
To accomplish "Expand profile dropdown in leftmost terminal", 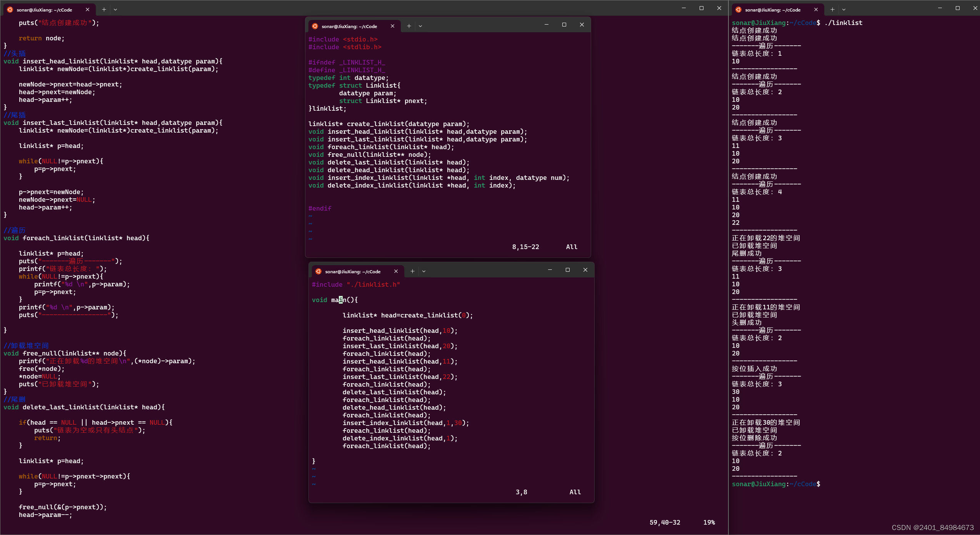I will pos(115,10).
